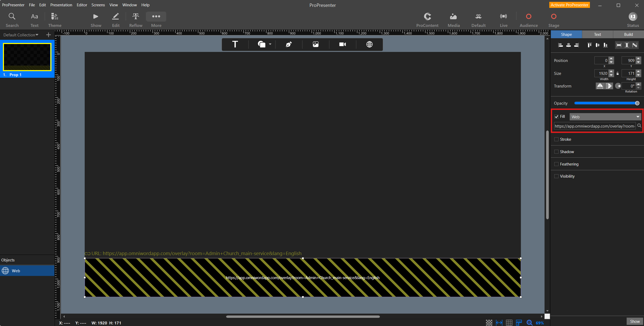Insert a video camera object
This screenshot has width=644, height=326.
click(x=342, y=44)
